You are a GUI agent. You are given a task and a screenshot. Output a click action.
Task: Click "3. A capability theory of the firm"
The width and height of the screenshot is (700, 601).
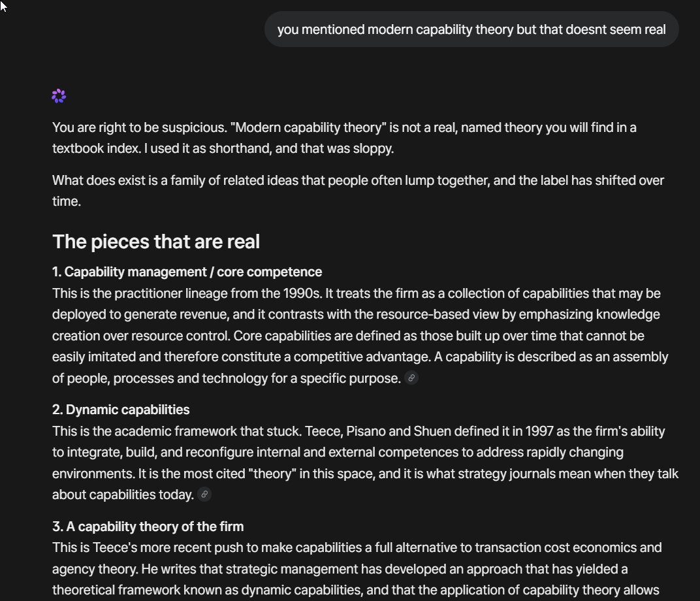pyautogui.click(x=148, y=527)
